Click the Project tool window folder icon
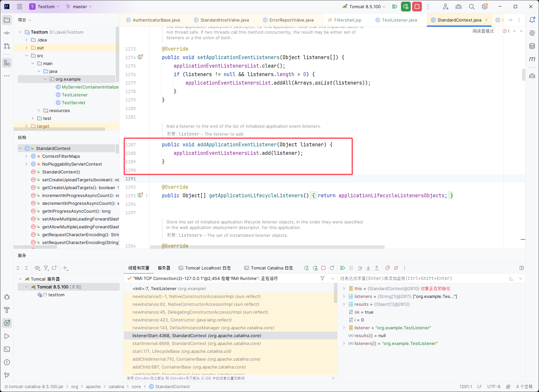 pos(7,20)
